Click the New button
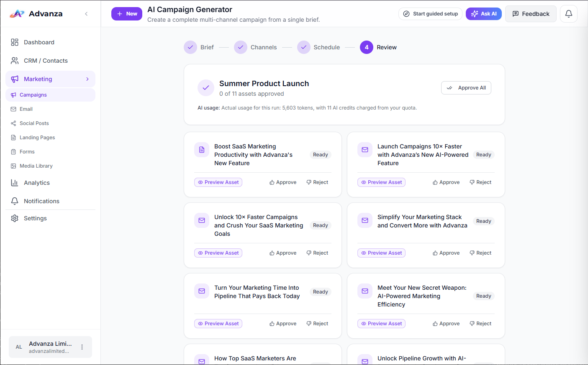Viewport: 588px width, 365px height. (127, 14)
